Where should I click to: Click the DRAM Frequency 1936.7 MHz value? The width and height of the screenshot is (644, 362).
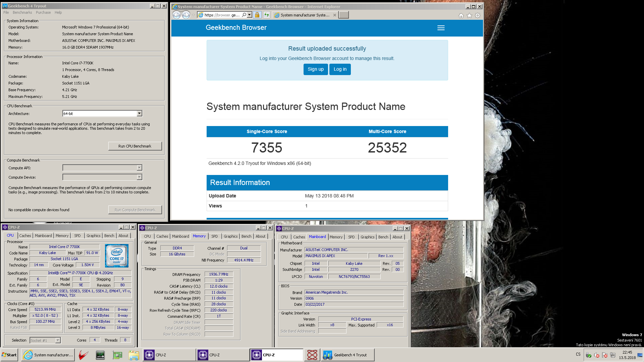[x=219, y=274]
